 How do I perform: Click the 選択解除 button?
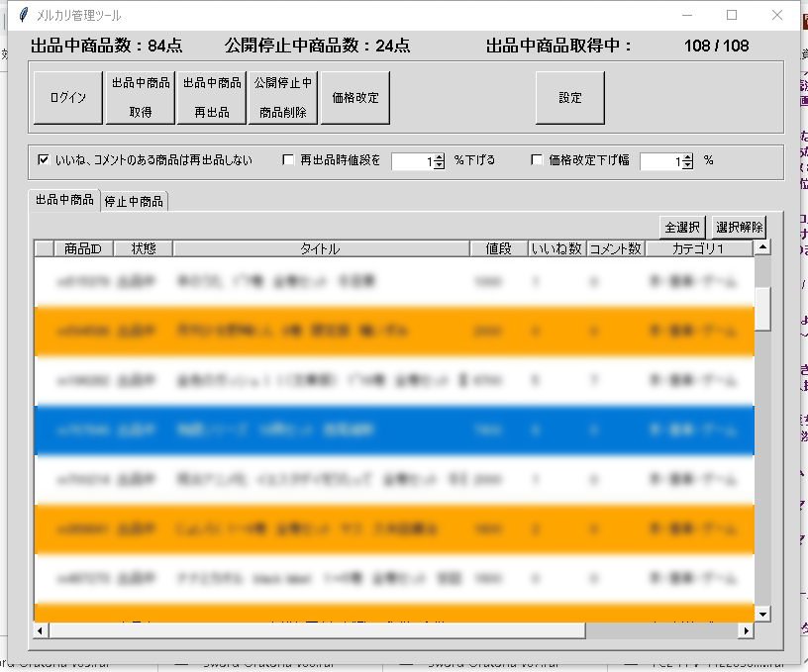[x=739, y=227]
